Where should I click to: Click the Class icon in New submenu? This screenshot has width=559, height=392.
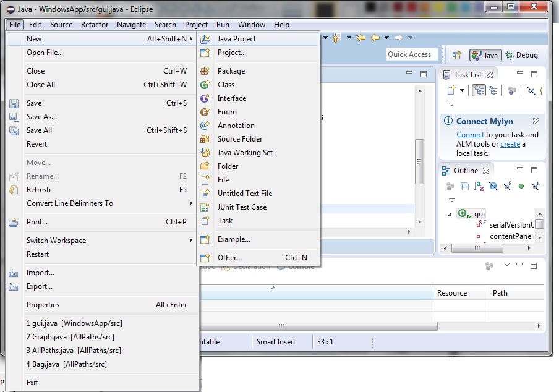[x=205, y=85]
